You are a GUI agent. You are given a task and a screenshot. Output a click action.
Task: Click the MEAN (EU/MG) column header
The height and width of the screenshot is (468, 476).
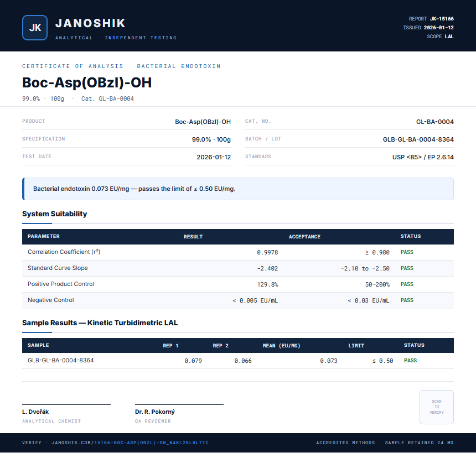(x=281, y=345)
